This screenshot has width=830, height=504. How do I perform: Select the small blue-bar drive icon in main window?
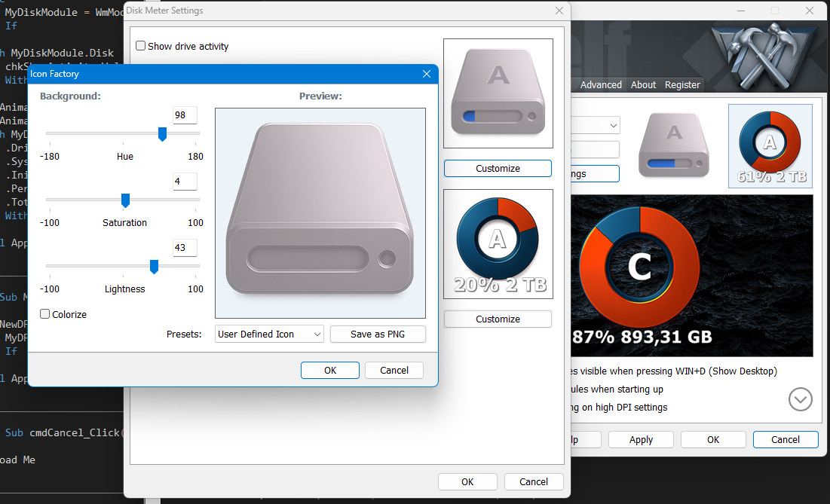coord(674,145)
